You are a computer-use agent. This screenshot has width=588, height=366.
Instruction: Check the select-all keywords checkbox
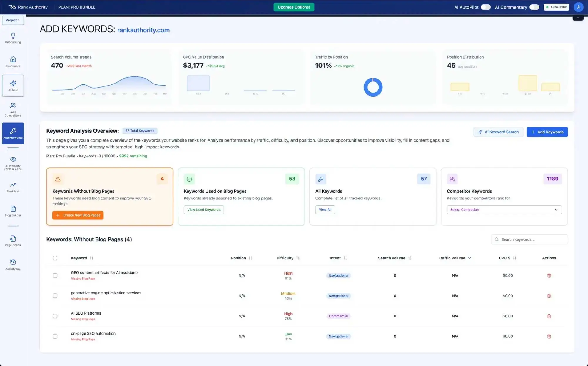(55, 258)
